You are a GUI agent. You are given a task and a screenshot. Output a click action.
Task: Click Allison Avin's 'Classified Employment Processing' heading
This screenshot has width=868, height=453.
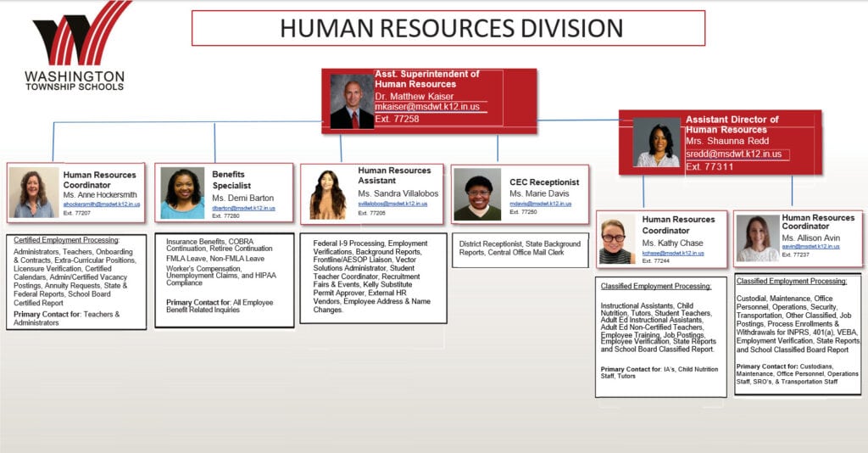tap(792, 282)
